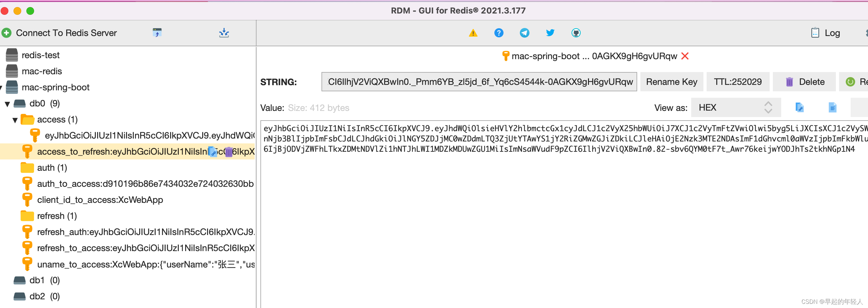Click the yellow warning notifications icon
This screenshot has width=868, height=308.
(x=473, y=33)
